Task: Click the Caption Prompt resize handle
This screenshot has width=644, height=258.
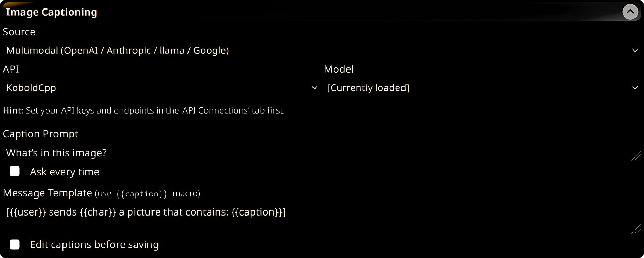Action: (636, 156)
